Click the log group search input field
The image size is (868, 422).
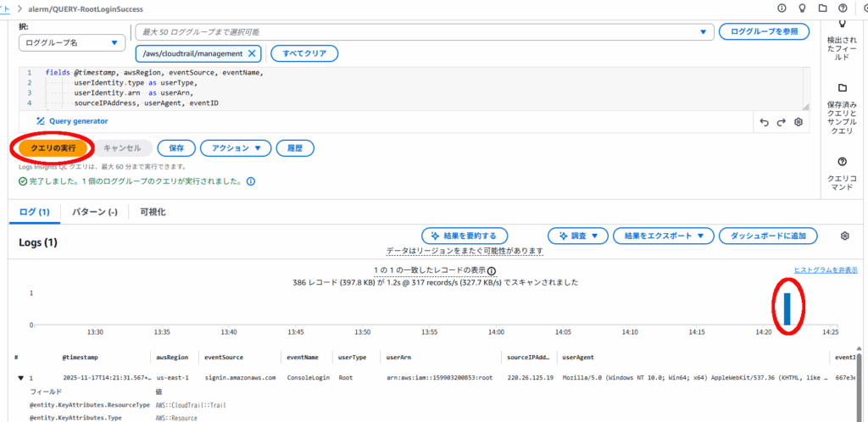[420, 32]
